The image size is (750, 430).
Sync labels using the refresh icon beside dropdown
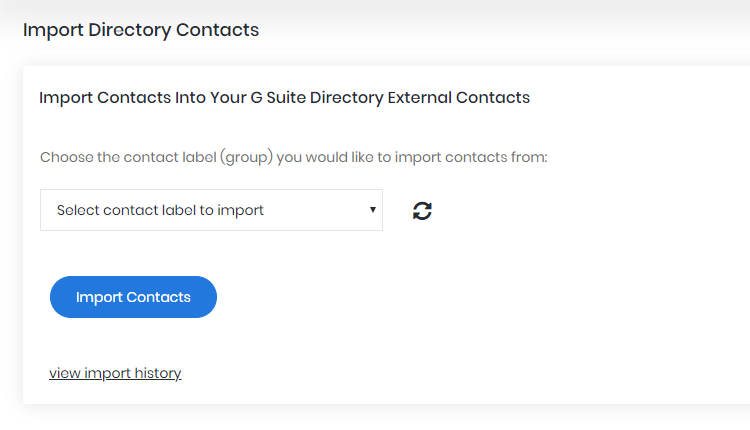tap(422, 210)
